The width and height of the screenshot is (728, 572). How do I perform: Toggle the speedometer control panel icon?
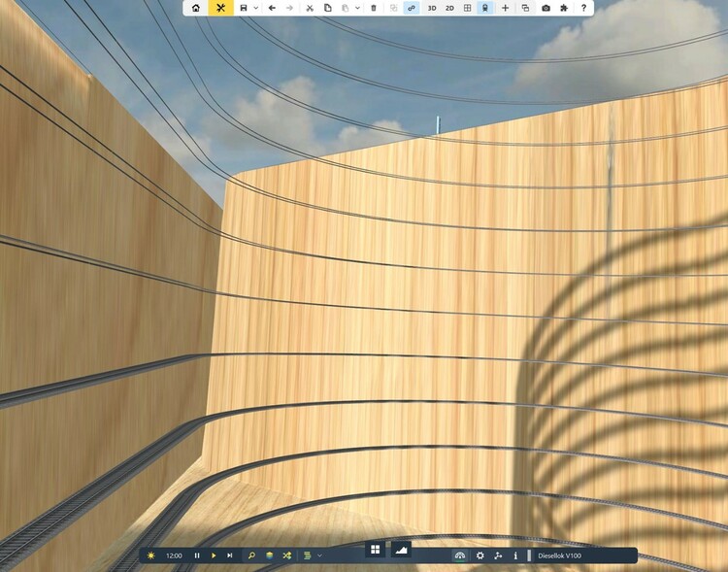click(x=460, y=555)
